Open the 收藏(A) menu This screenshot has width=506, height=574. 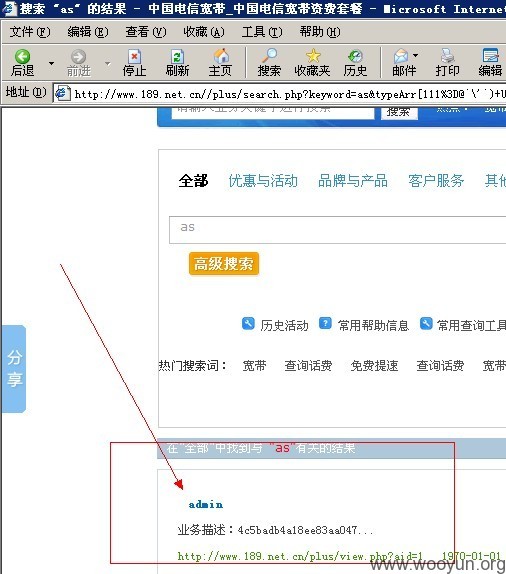[x=204, y=32]
